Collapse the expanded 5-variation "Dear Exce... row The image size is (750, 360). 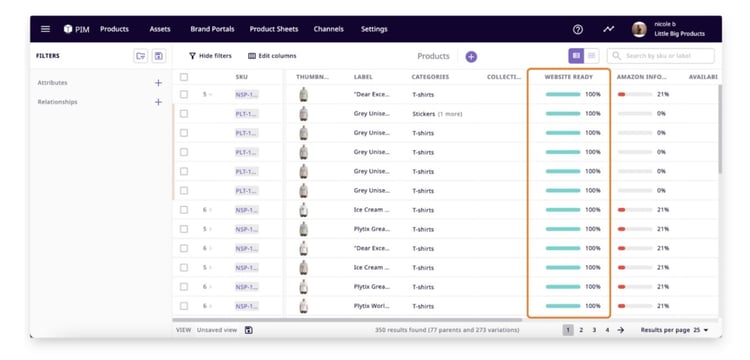pos(207,95)
